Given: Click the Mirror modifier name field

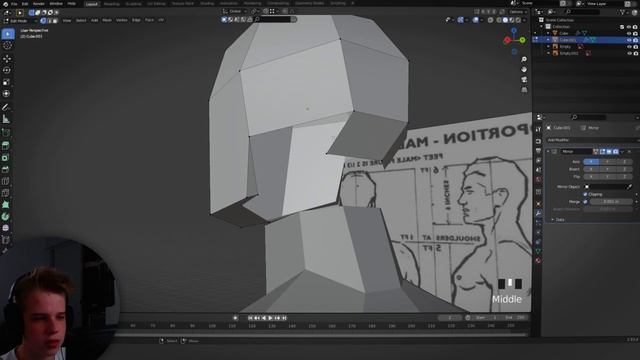Looking at the screenshot, I should 576,151.
